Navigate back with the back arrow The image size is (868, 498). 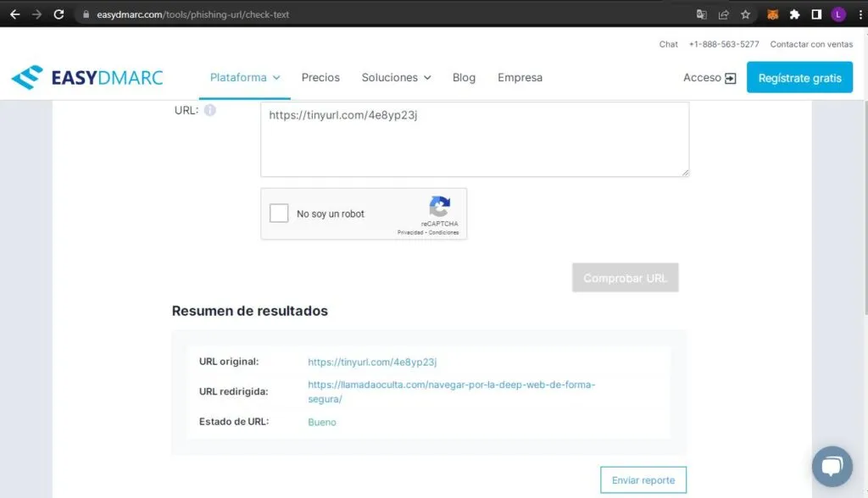click(x=15, y=14)
